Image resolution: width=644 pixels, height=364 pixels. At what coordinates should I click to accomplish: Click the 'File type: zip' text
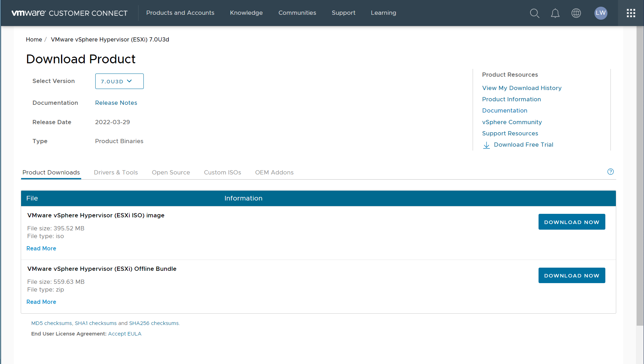(45, 289)
